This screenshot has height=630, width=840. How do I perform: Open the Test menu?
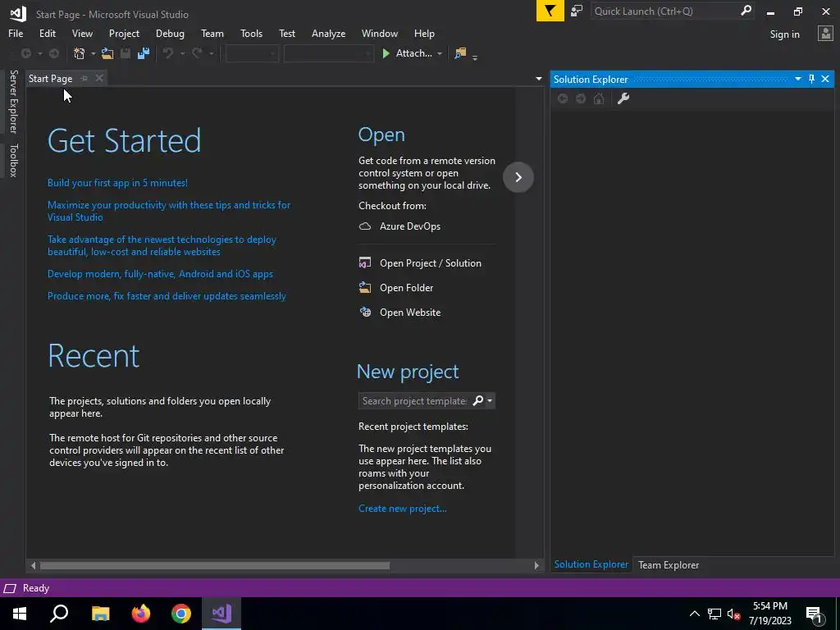(x=287, y=33)
